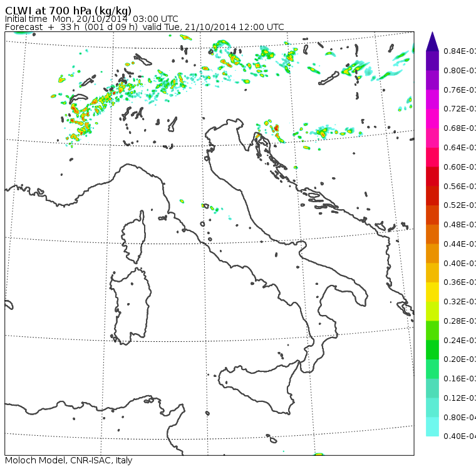Click the 0.12E colorbar label
The width and height of the screenshot is (476, 469).
tap(460, 398)
